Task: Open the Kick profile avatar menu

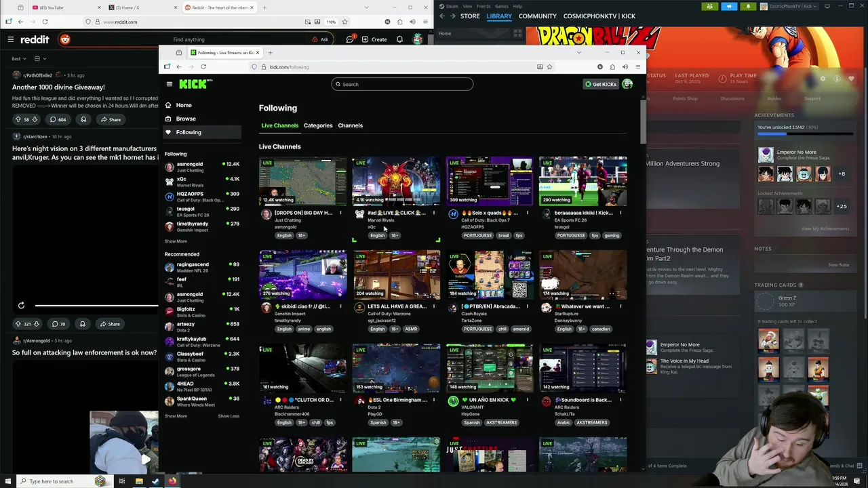Action: point(627,84)
